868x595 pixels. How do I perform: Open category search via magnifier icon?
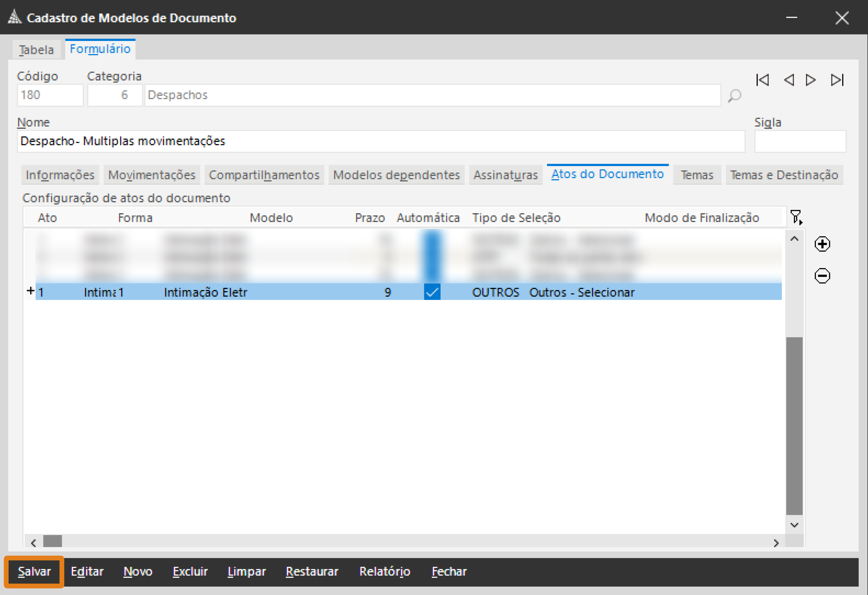[734, 96]
